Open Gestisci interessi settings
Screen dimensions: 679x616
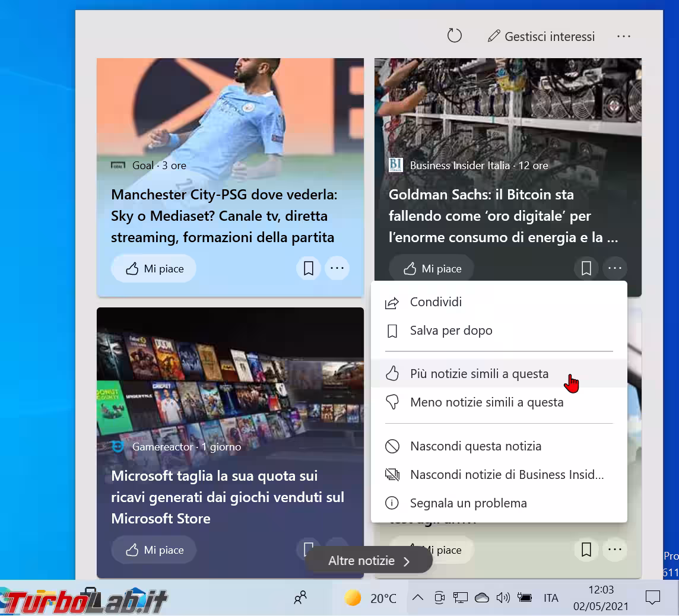coord(541,36)
